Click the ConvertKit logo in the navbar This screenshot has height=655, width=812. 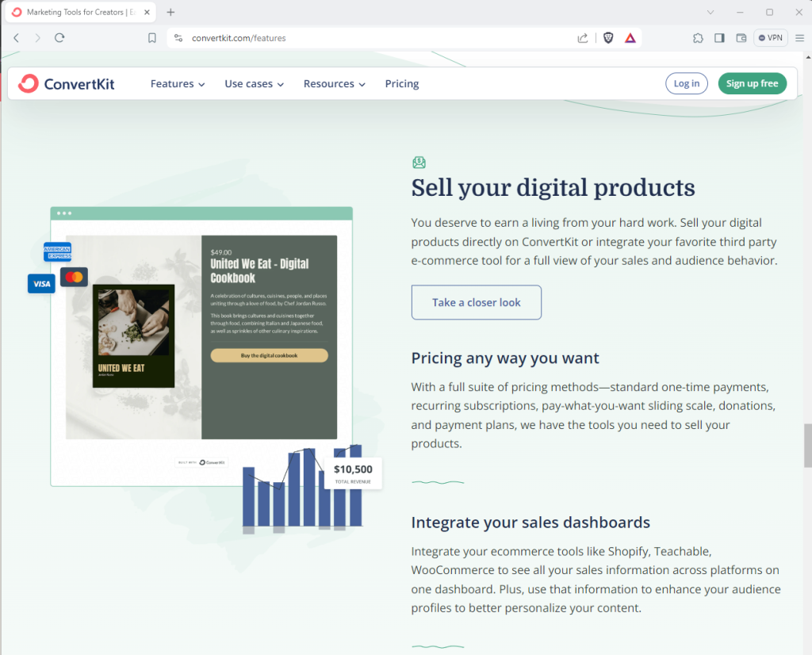pos(67,83)
